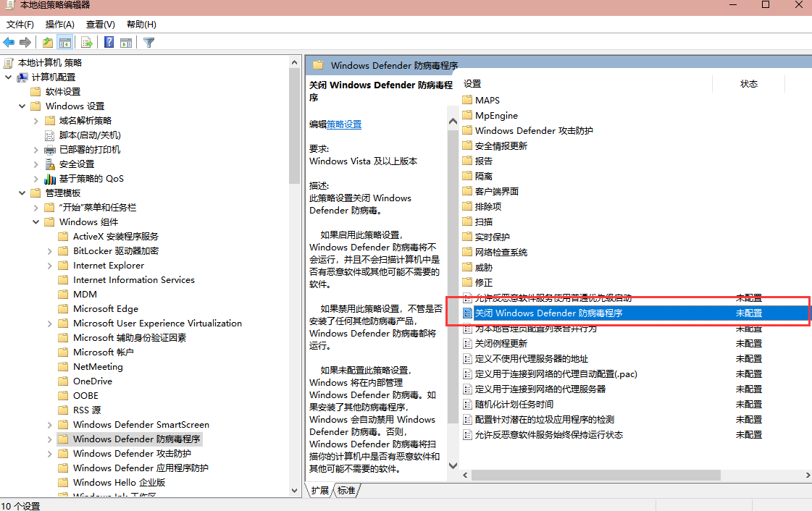Click the 本地计算机 策略 root node icon
Image resolution: width=812 pixels, height=511 pixels.
click(8, 63)
